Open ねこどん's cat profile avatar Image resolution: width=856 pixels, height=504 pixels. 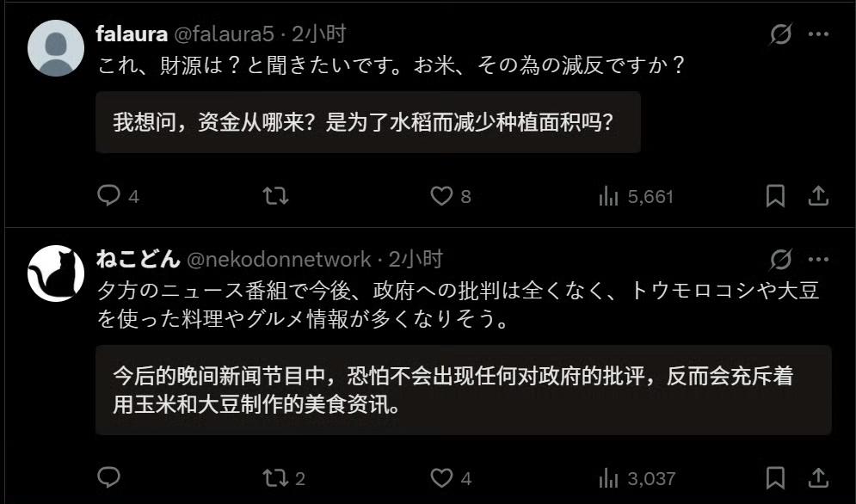tap(56, 274)
